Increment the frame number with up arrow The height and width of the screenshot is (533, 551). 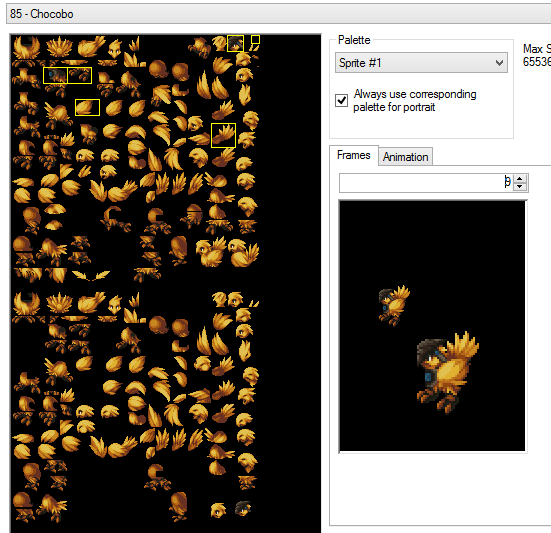pos(520,178)
